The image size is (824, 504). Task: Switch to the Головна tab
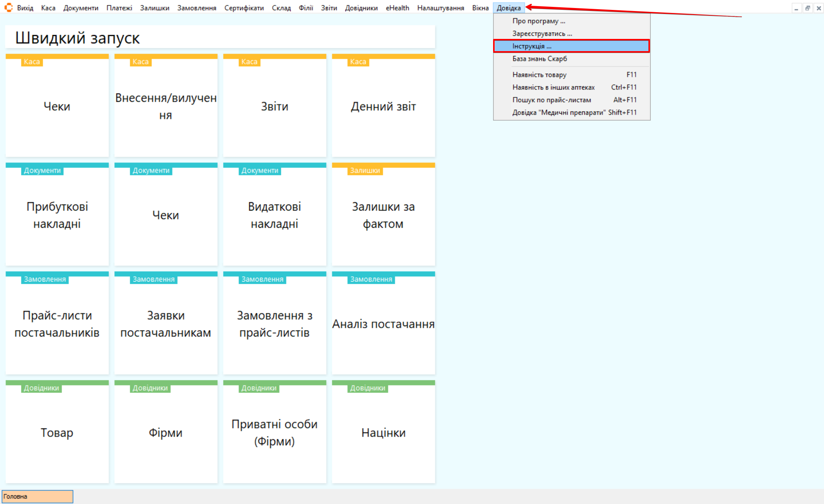click(x=37, y=496)
